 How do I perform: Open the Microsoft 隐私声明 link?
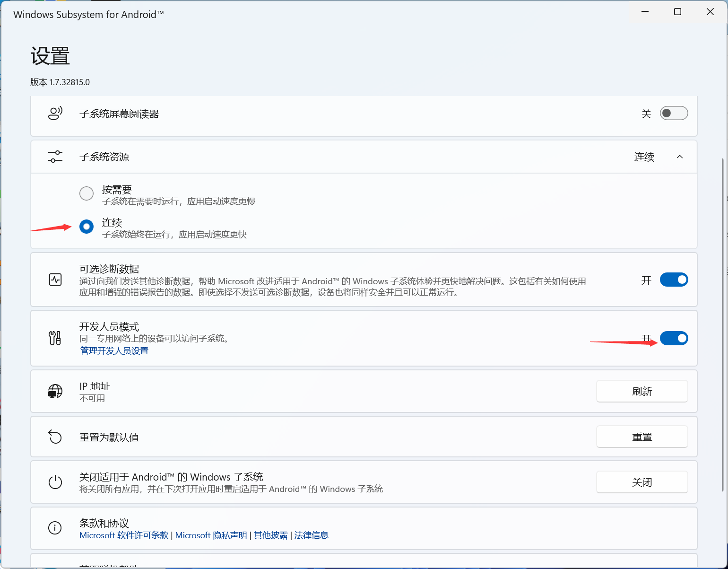[211, 535]
